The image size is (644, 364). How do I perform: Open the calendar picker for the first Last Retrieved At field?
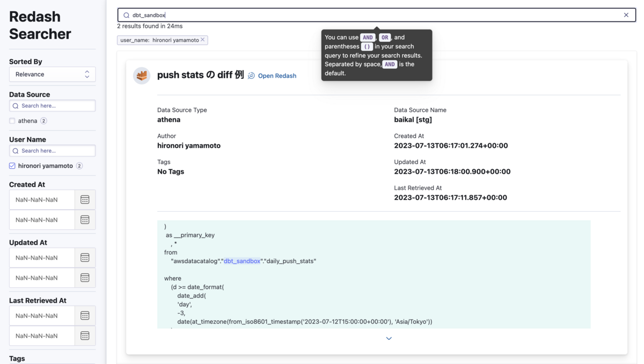[x=85, y=315]
